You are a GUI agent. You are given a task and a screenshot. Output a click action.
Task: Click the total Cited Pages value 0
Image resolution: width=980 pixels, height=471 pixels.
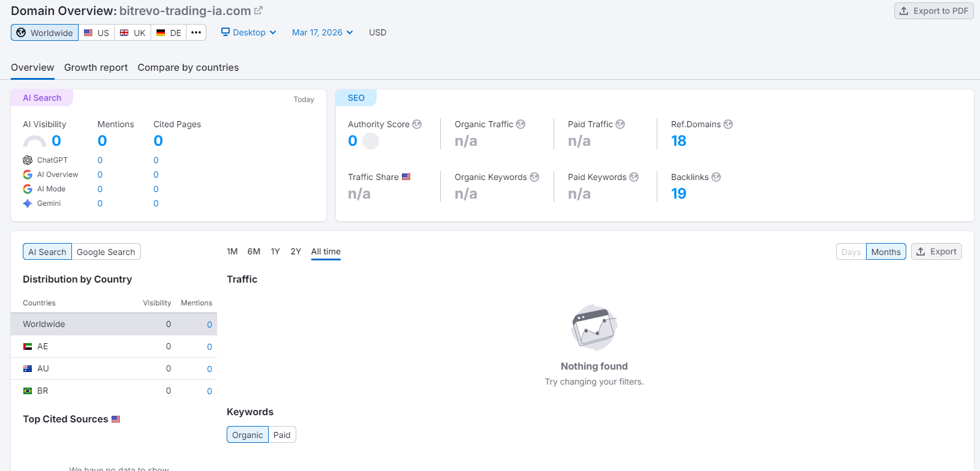158,141
